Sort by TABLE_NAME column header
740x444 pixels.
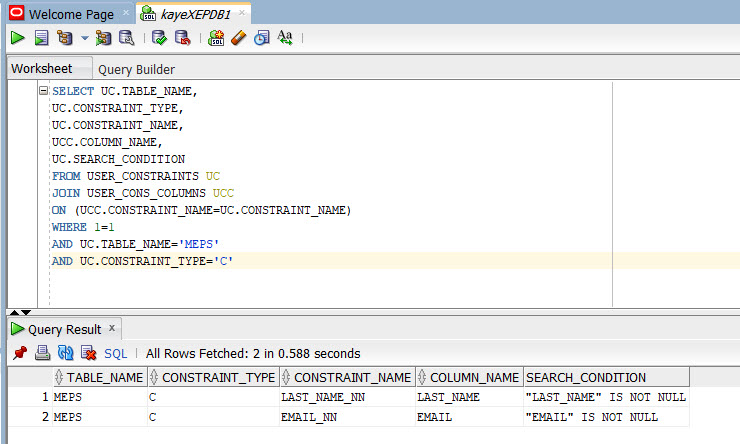click(x=100, y=377)
